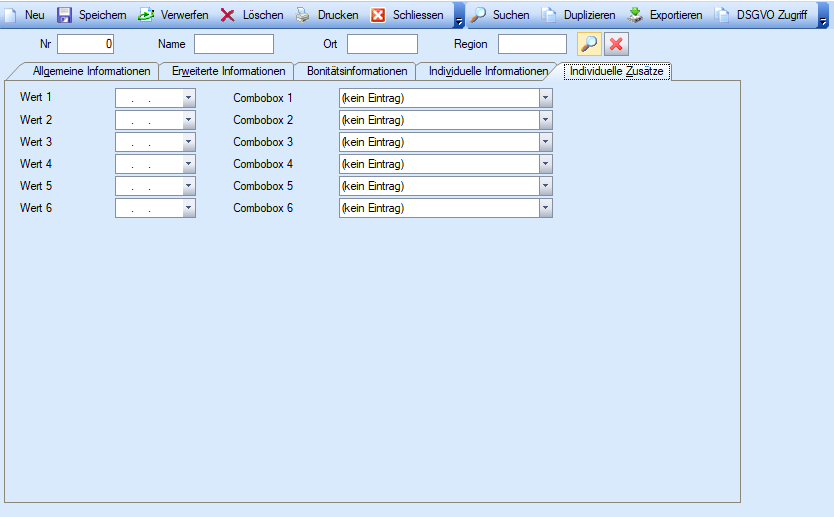The width and height of the screenshot is (834, 517).
Task: Click the Duplizieren pages icon
Action: 549,15
